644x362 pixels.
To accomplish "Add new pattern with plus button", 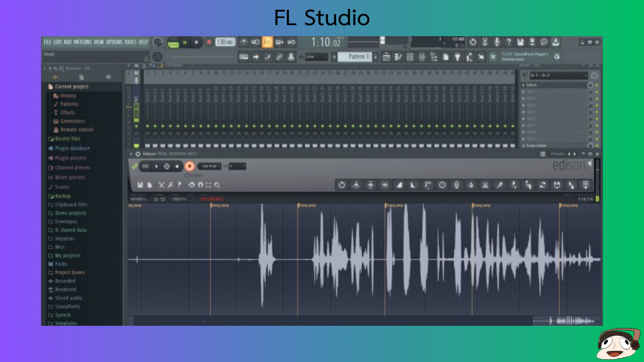I will pyautogui.click(x=376, y=57).
